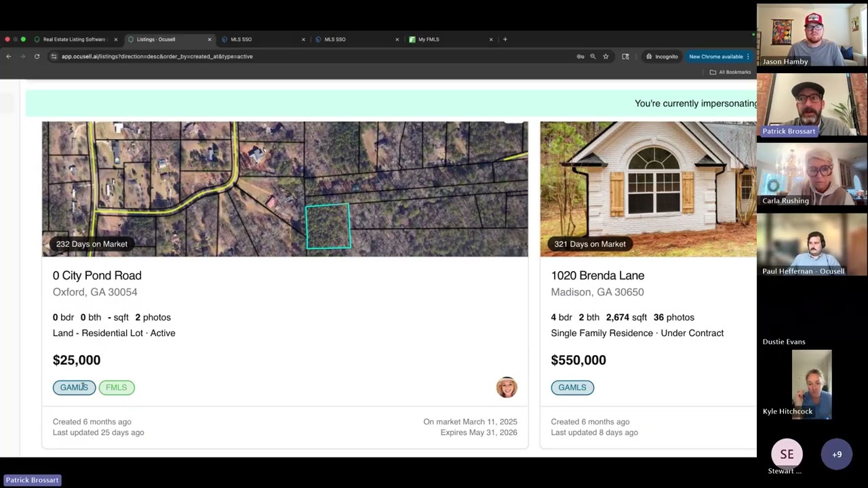
Task: Open a new browser tab
Action: (x=505, y=39)
